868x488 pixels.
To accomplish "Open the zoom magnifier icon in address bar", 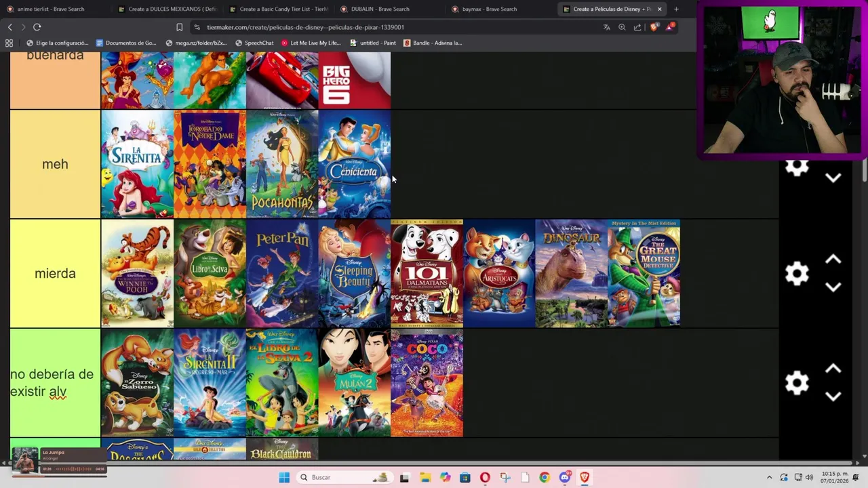I will click(622, 27).
